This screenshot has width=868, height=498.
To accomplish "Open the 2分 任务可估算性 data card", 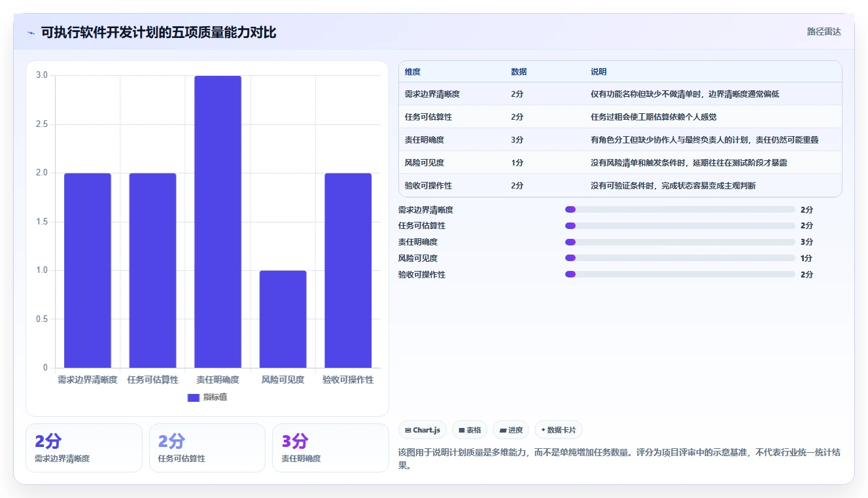I will tap(207, 448).
